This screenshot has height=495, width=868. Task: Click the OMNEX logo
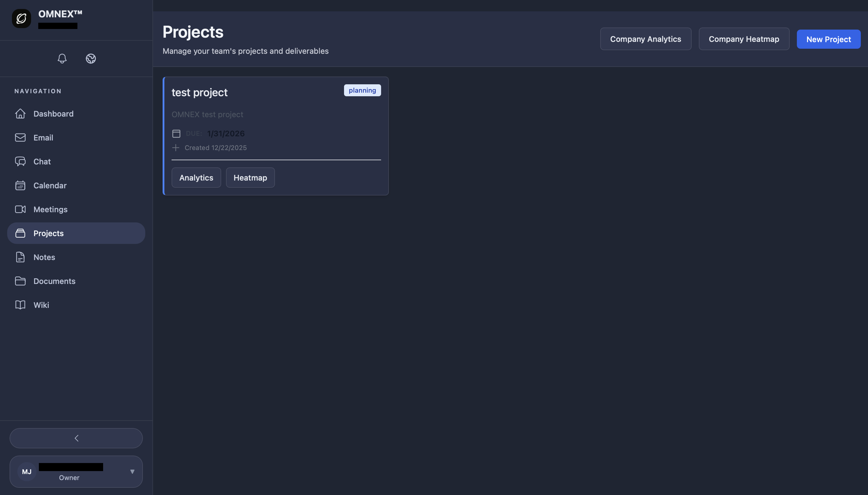[21, 18]
